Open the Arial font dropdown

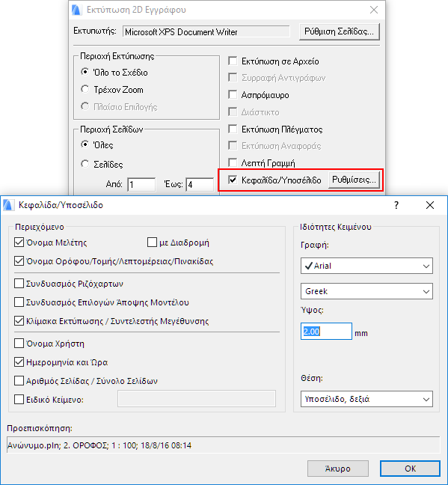coord(366,266)
